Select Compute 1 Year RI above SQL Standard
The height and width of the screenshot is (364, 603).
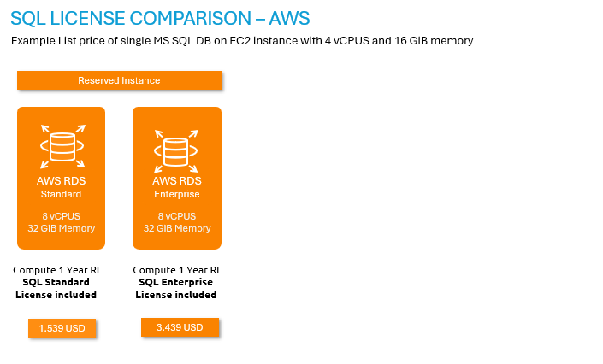pyautogui.click(x=56, y=270)
